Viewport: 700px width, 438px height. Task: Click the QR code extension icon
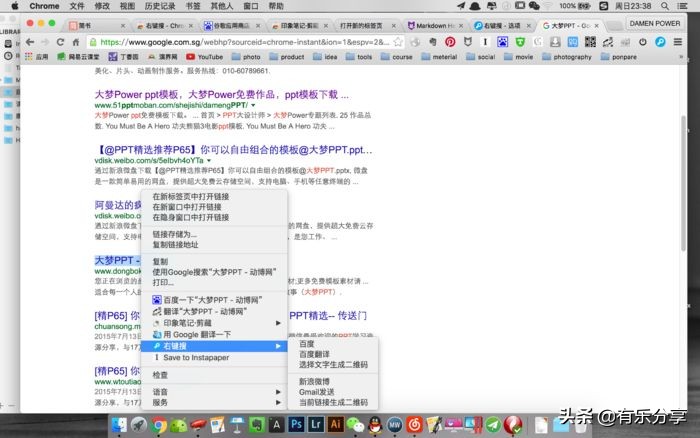click(590, 42)
